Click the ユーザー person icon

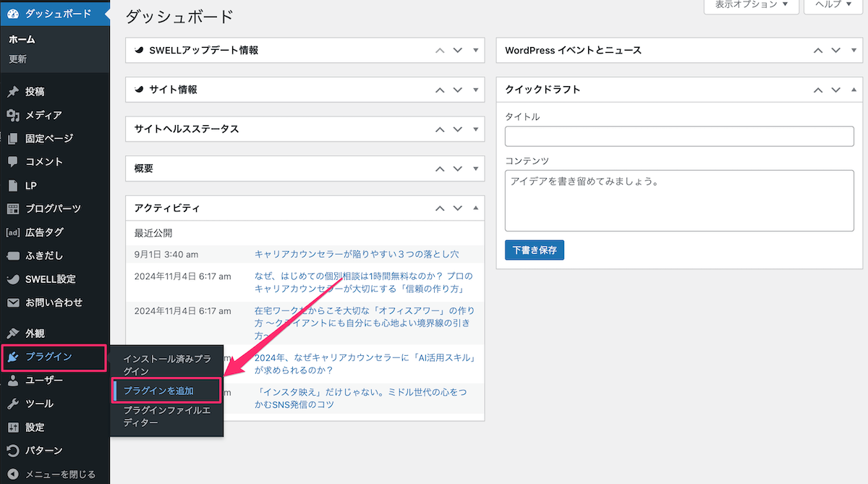click(x=12, y=381)
